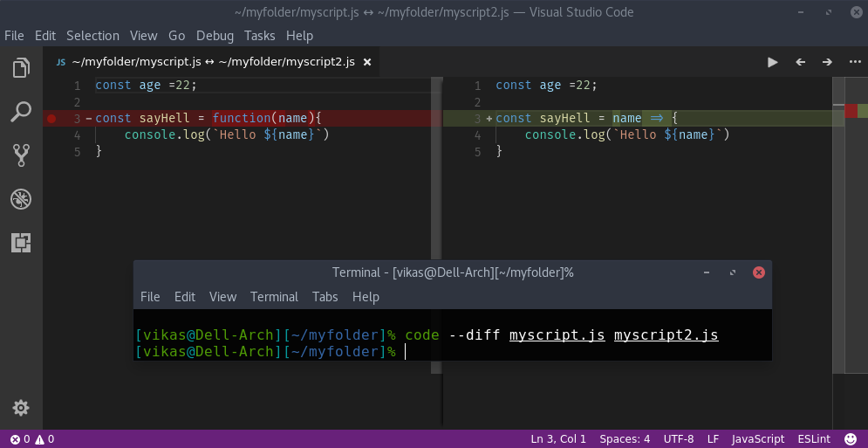Click the minus deletion marker on line 3
868x448 pixels.
[x=89, y=118]
